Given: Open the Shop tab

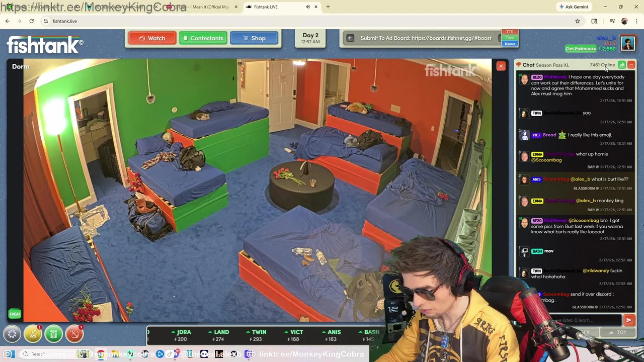Looking at the screenshot, I should pyautogui.click(x=254, y=38).
